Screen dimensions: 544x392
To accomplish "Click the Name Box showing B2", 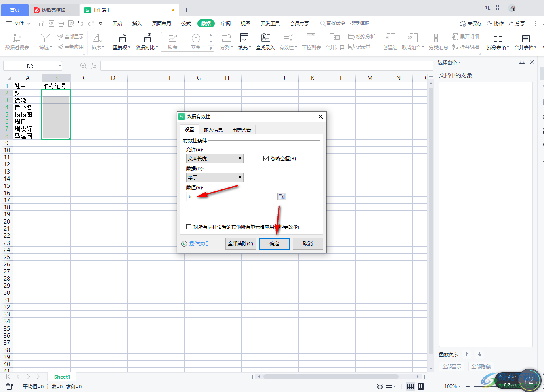I will coord(33,66).
